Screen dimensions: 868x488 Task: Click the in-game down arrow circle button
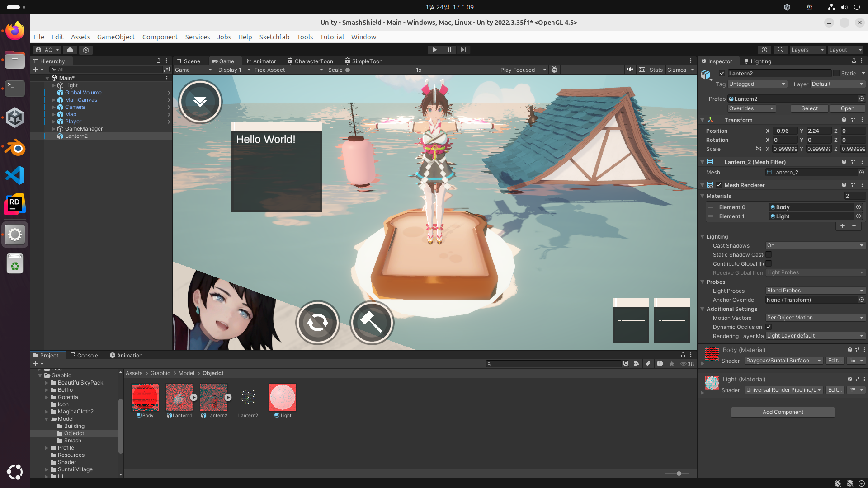click(x=200, y=102)
